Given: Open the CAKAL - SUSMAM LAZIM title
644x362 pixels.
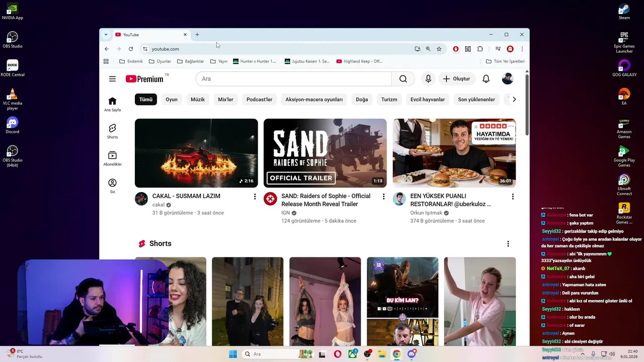Looking at the screenshot, I should coord(186,196).
